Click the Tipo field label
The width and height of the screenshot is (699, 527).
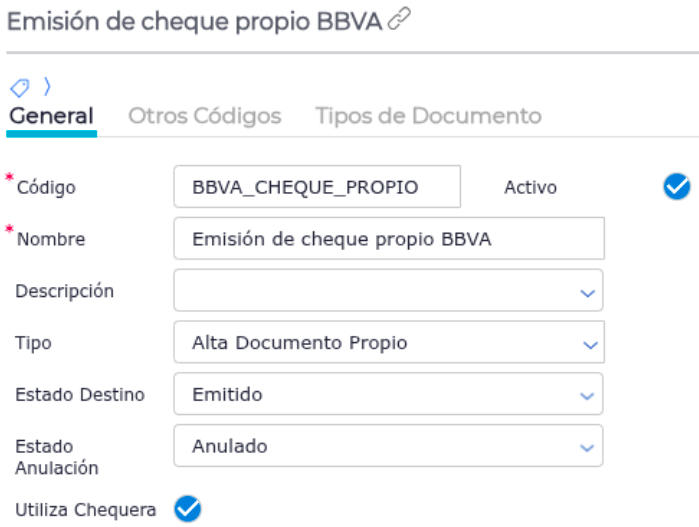pyautogui.click(x=33, y=343)
